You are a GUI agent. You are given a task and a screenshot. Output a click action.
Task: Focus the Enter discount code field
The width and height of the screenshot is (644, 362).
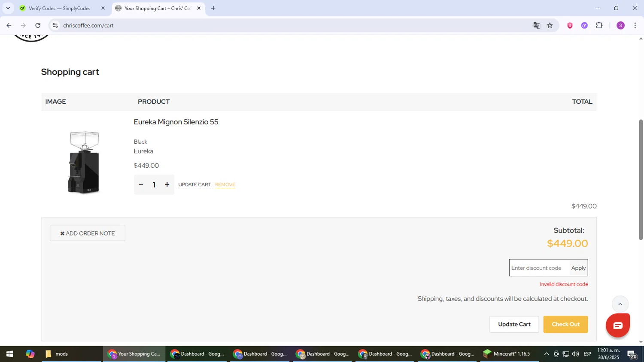(539, 268)
